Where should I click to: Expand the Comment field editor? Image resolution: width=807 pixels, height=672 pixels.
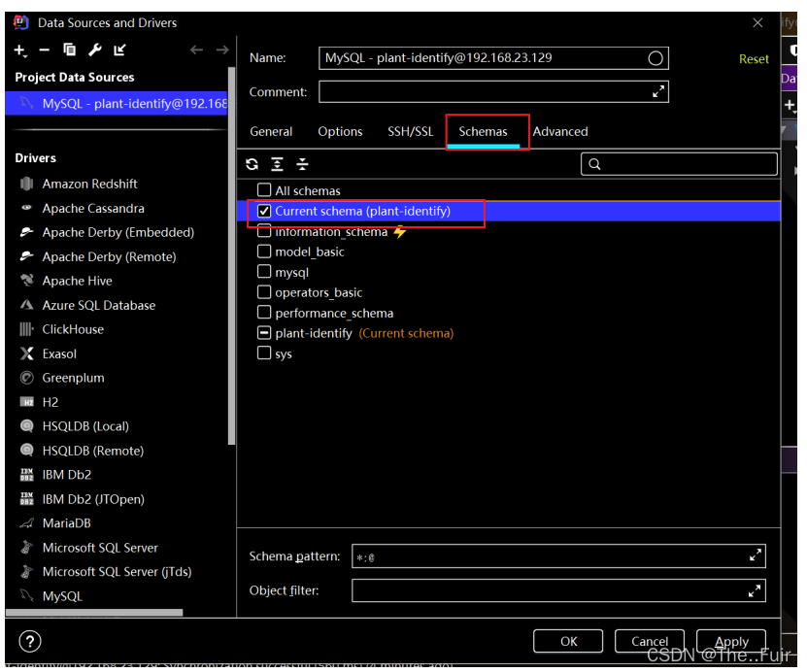tap(657, 92)
